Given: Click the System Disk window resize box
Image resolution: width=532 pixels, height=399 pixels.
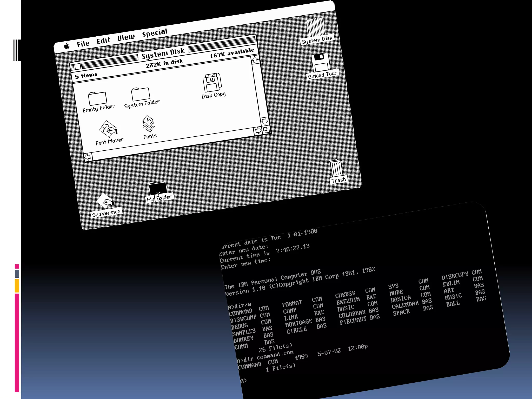Looking at the screenshot, I should (x=266, y=130).
